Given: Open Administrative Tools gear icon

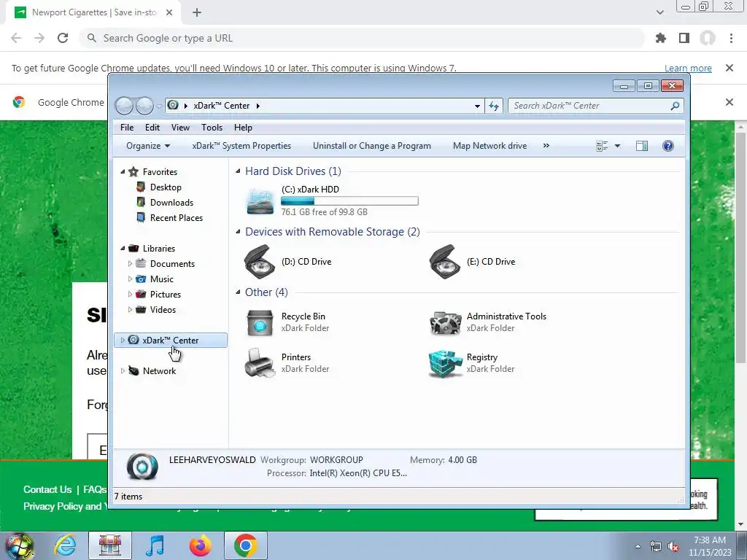Looking at the screenshot, I should [445, 322].
